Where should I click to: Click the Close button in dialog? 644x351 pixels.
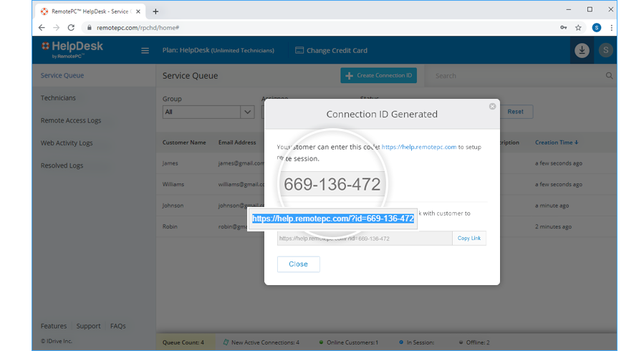298,264
